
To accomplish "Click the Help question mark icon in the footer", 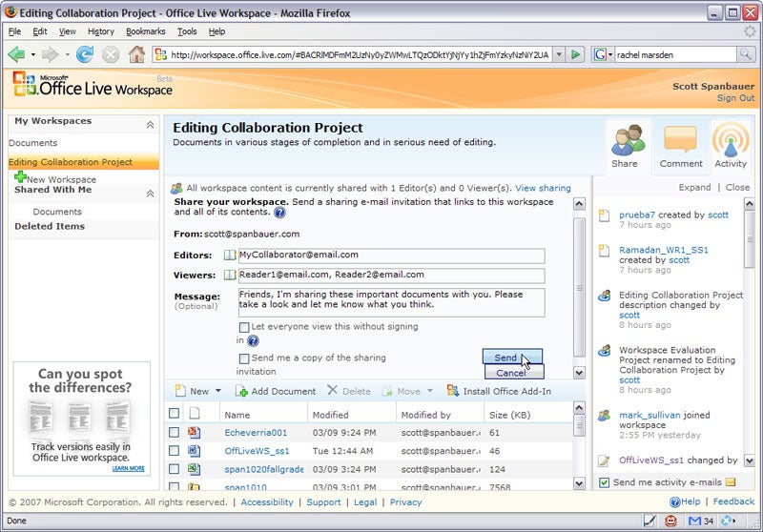I will click(x=674, y=501).
